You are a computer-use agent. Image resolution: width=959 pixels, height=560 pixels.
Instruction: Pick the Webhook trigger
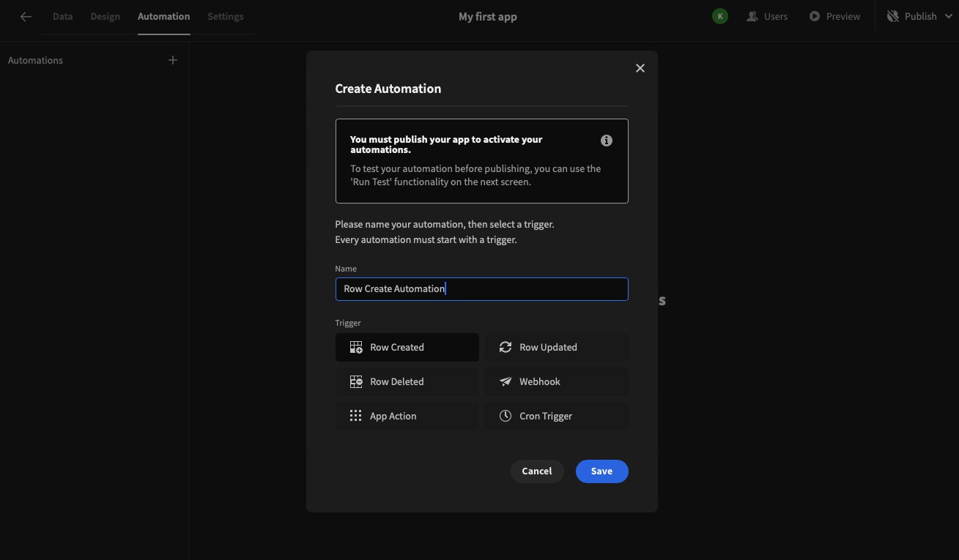(556, 381)
